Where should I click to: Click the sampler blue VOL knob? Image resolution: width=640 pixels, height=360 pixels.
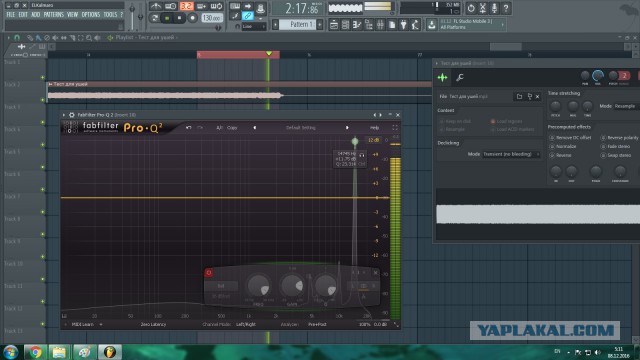tap(598, 76)
